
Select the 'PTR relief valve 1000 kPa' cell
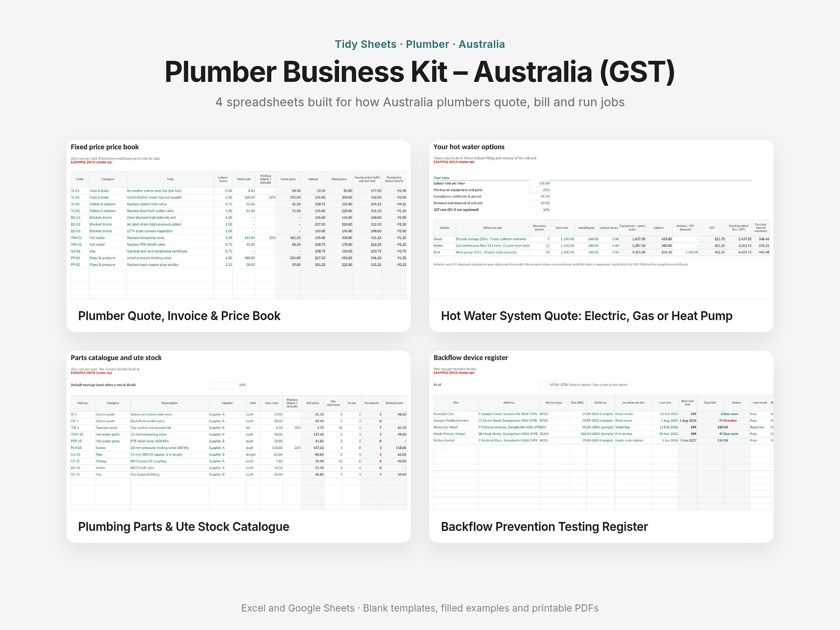169,441
